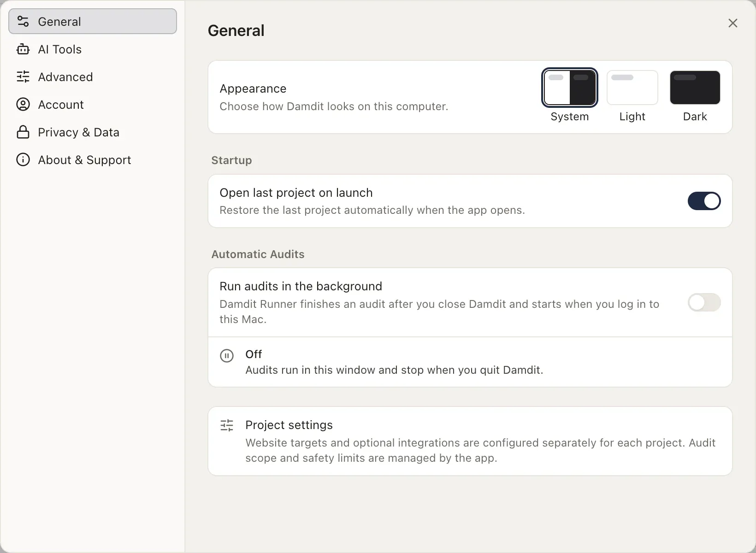The image size is (756, 553).
Task: Switch to Privacy & Data section
Action: [93, 132]
